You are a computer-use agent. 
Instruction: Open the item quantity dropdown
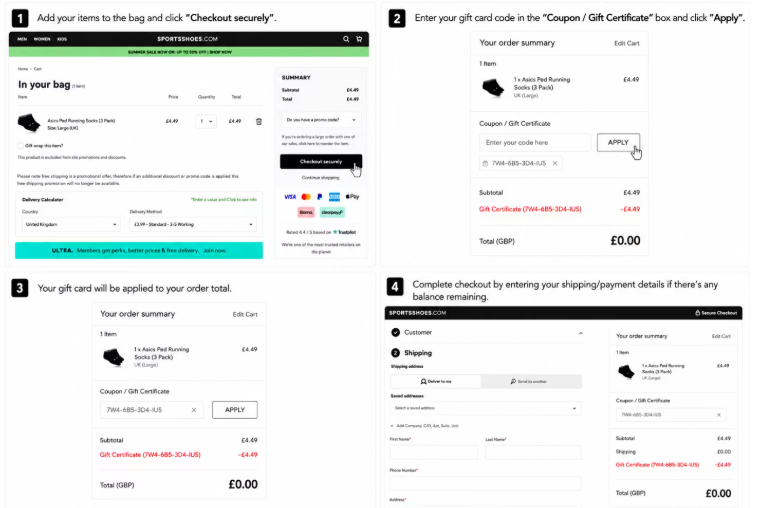point(206,122)
